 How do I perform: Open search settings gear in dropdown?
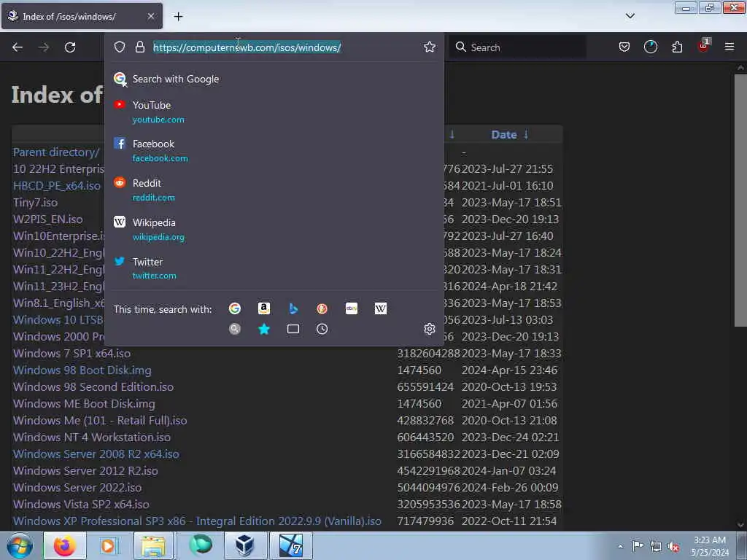coord(429,329)
